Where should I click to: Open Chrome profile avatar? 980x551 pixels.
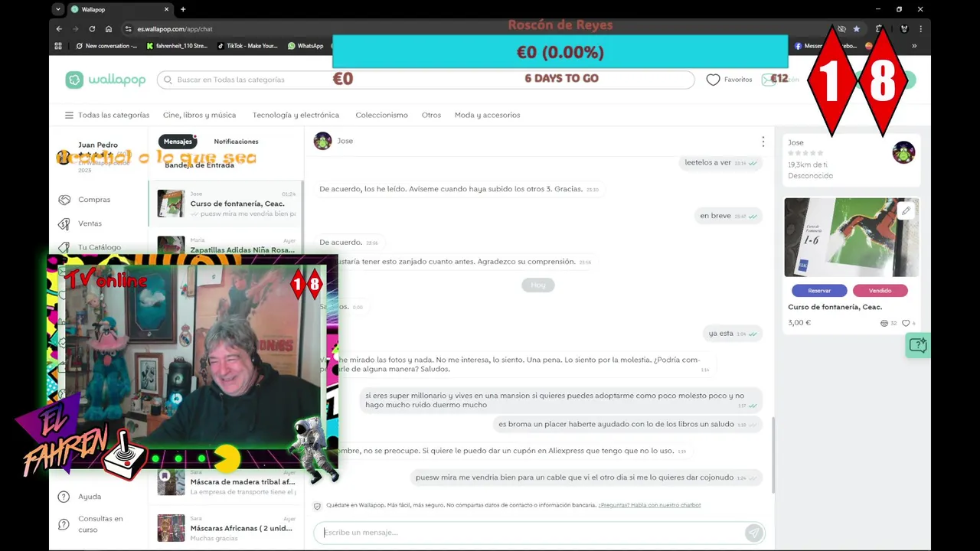(x=903, y=29)
